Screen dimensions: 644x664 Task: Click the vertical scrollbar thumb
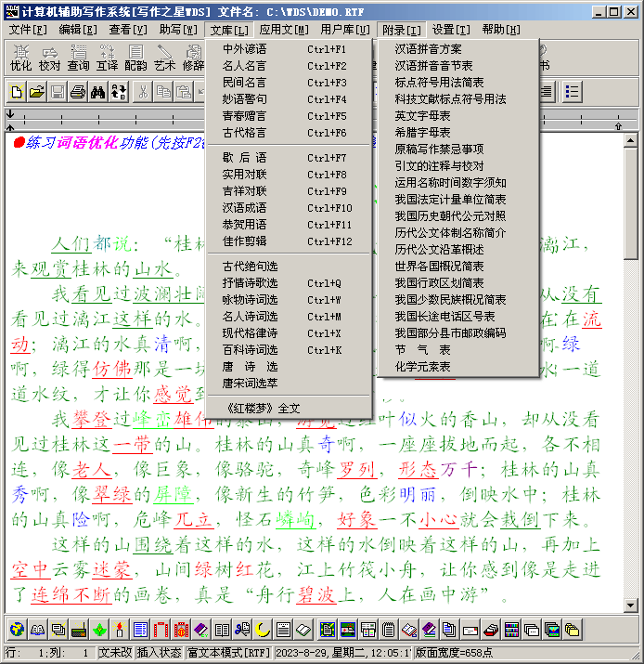(x=630, y=202)
